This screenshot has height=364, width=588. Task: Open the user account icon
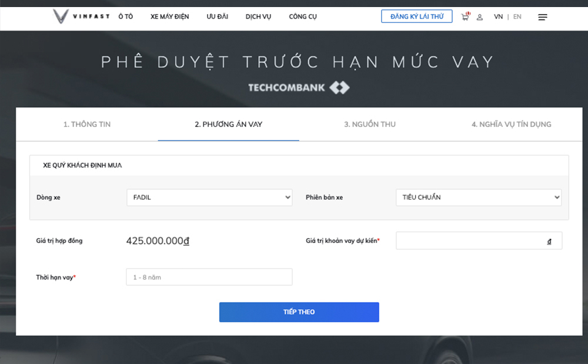click(480, 17)
